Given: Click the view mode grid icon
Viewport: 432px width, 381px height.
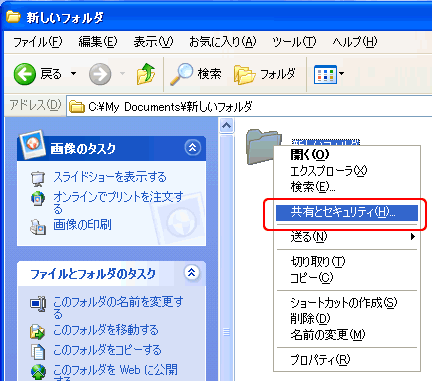Looking at the screenshot, I should click(325, 74).
